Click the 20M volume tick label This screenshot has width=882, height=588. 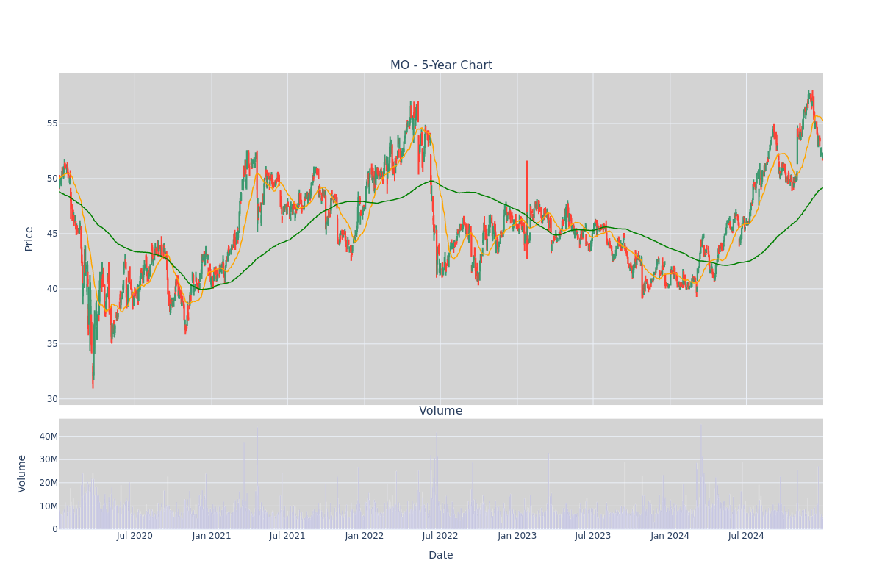[x=49, y=483]
